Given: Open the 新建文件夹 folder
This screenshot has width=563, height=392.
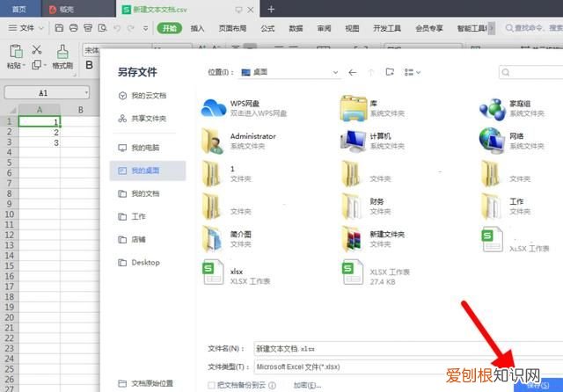Looking at the screenshot, I should pos(373,239).
